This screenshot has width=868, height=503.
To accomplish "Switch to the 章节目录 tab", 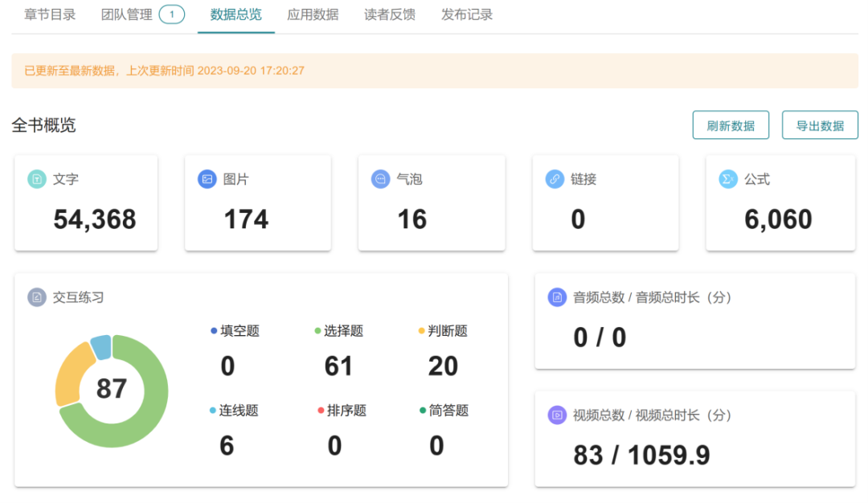I will (50, 14).
